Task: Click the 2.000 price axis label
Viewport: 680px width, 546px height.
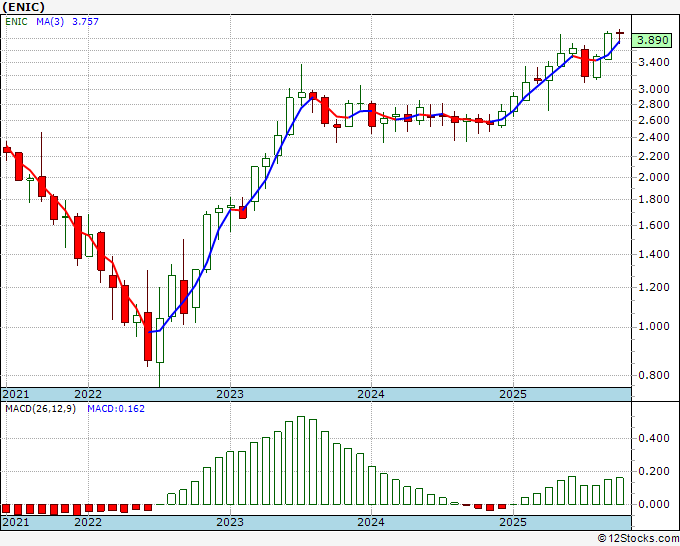Action: (654, 177)
